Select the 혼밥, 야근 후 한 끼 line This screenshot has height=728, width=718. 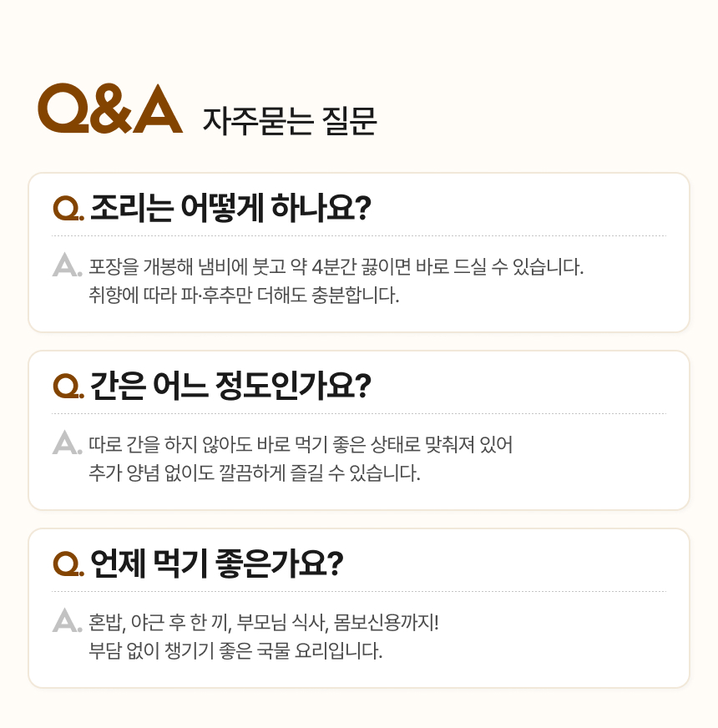tap(263, 622)
